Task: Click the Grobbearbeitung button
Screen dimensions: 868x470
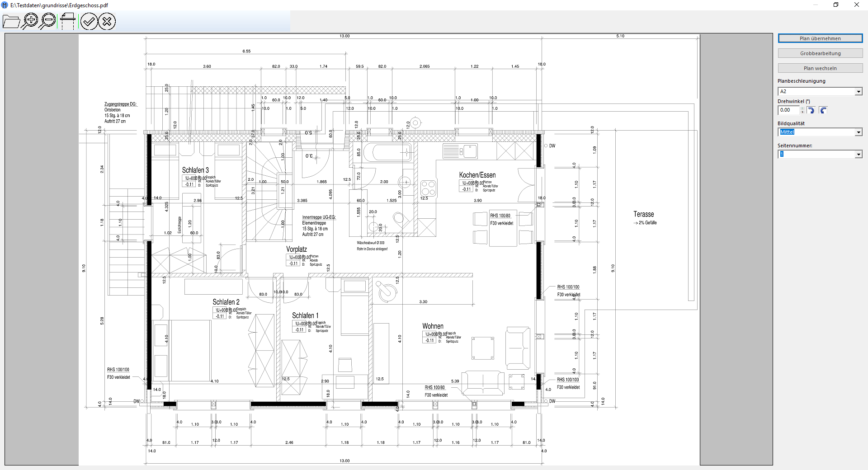Action: [820, 53]
